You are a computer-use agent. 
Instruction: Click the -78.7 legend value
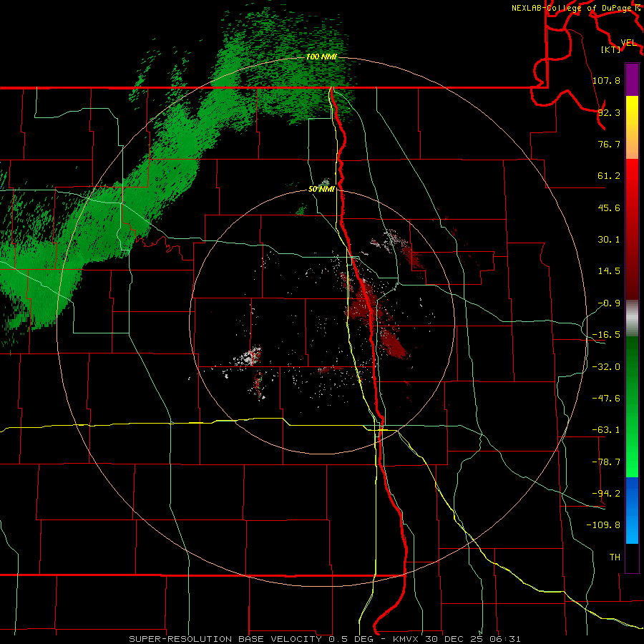pyautogui.click(x=606, y=462)
